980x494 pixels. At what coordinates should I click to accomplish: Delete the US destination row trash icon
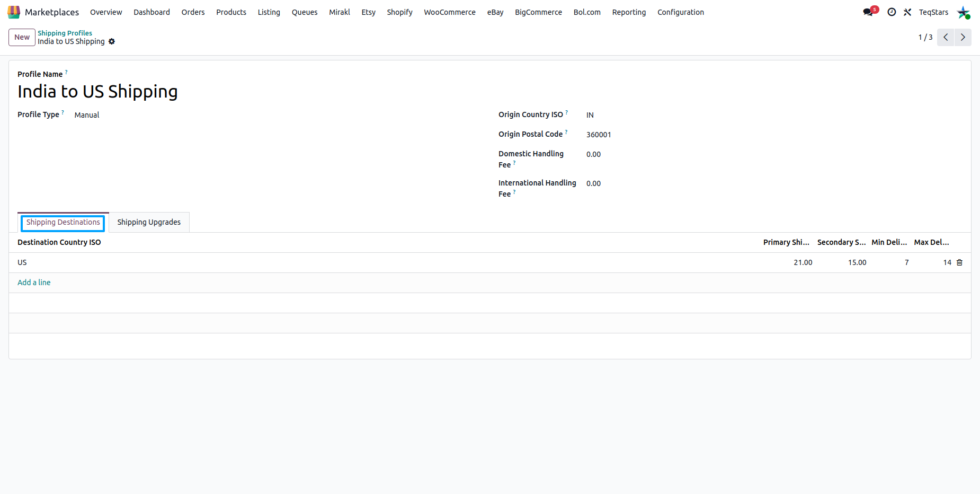[x=959, y=262]
